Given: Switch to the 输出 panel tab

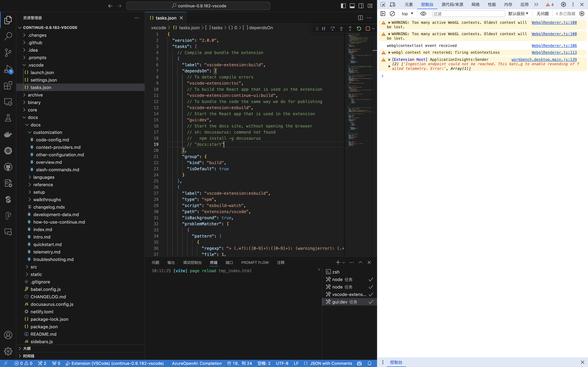Looking at the screenshot, I should 171,262.
